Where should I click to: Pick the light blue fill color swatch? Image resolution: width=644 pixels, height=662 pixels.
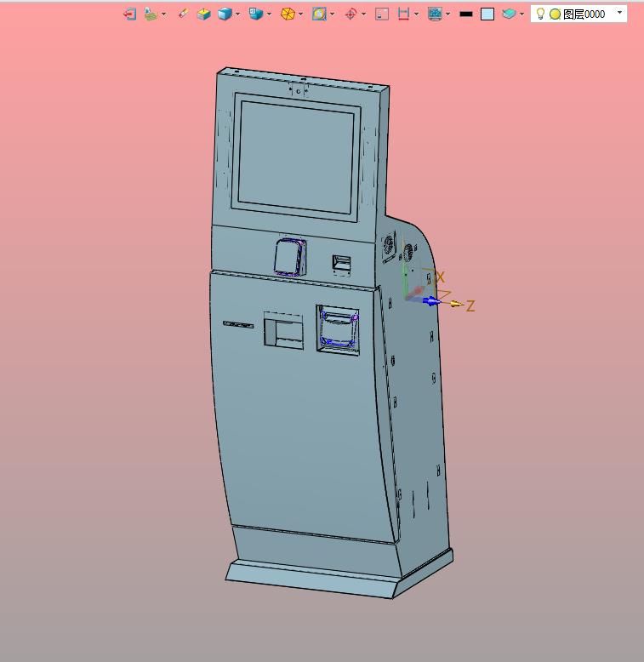click(x=487, y=14)
